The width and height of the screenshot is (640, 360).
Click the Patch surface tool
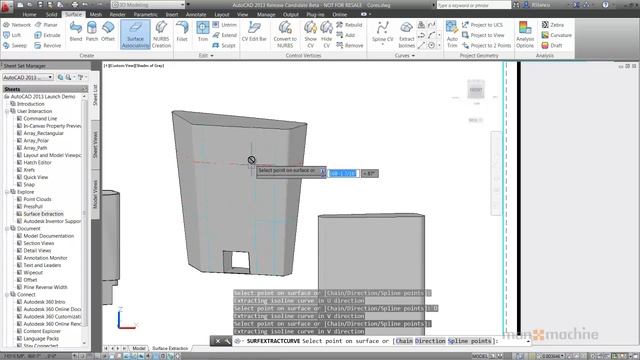click(92, 31)
